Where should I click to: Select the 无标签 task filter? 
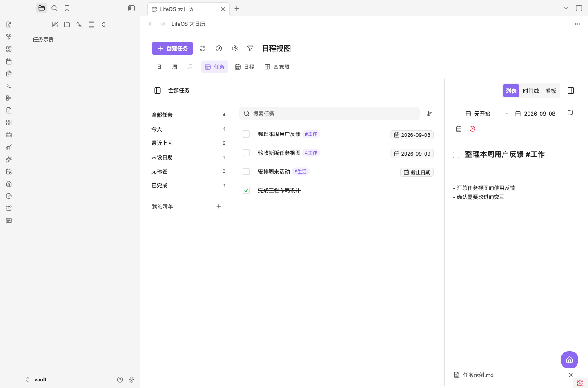pos(188,171)
